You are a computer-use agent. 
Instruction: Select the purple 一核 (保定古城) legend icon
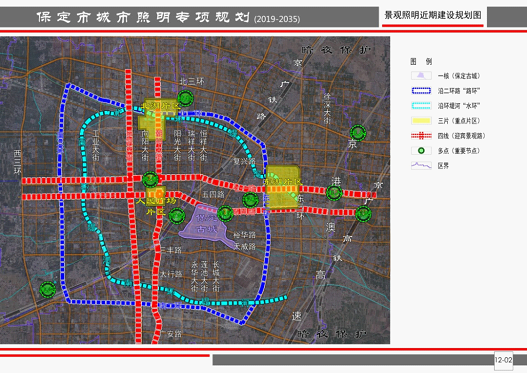pos(421,76)
